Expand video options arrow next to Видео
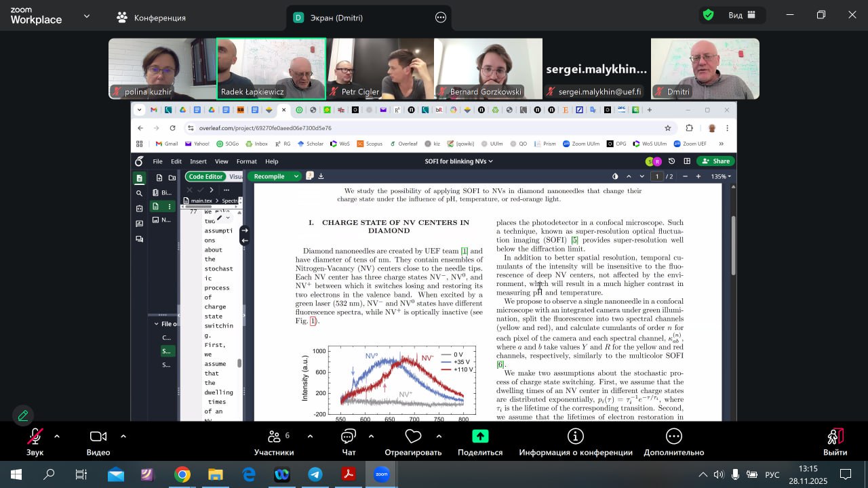This screenshot has height=488, width=868. [123, 436]
